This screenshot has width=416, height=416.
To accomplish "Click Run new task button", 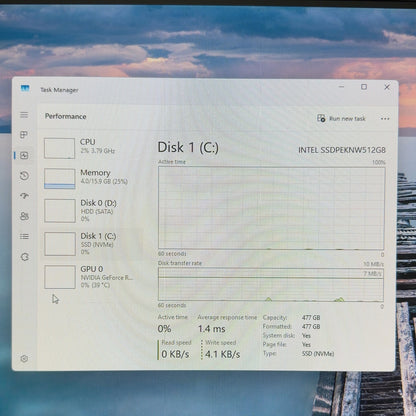I will (341, 118).
